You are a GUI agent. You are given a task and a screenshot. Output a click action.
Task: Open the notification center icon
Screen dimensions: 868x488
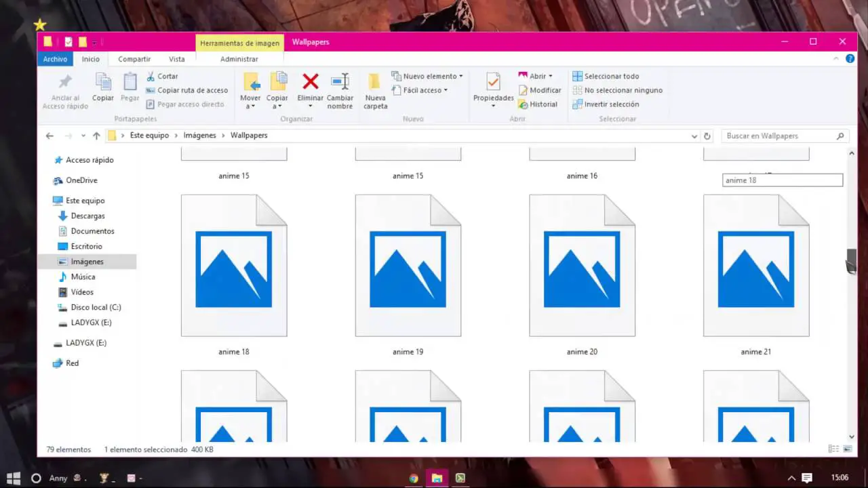click(807, 478)
